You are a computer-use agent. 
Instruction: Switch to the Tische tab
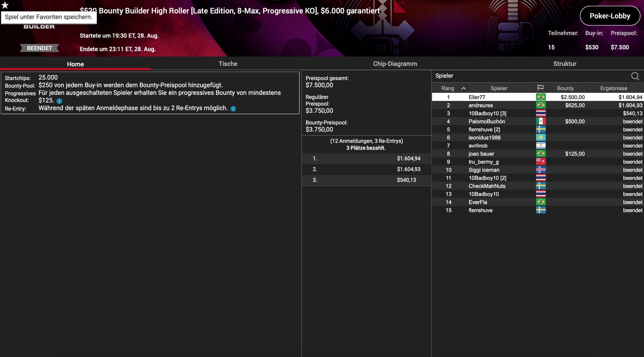point(228,64)
